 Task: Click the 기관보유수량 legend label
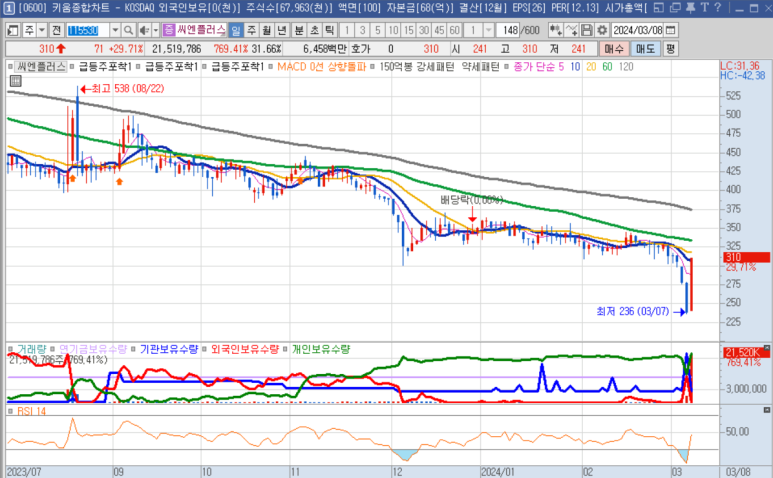point(169,349)
